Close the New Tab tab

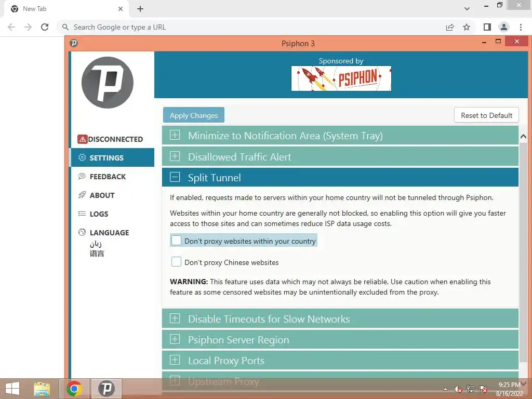(121, 9)
